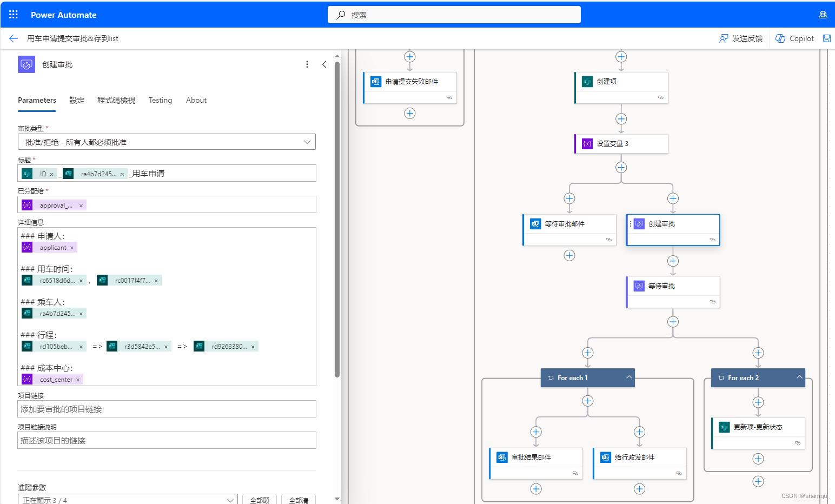The width and height of the screenshot is (835, 504).
Task: Click the 全部顯 button
Action: [259, 499]
